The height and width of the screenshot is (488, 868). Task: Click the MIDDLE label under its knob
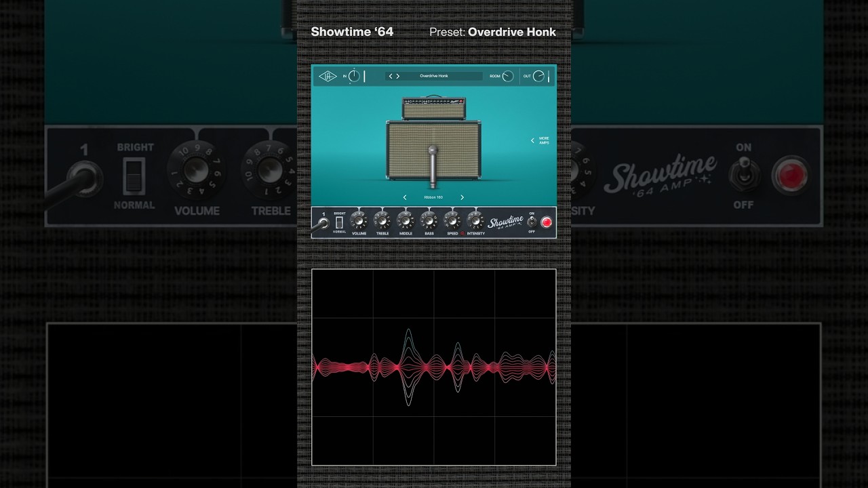click(x=406, y=234)
